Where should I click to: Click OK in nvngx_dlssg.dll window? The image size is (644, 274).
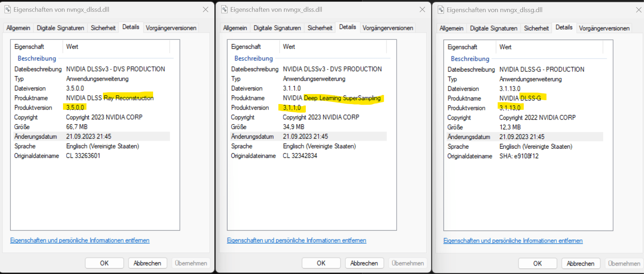coord(538,263)
